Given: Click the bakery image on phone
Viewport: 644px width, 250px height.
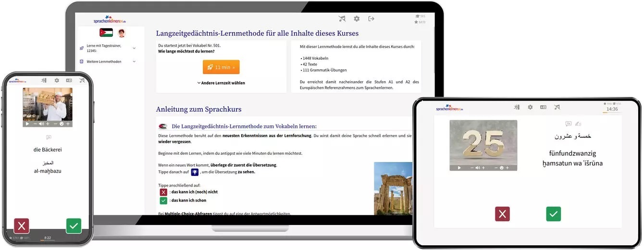Looking at the screenshot, I should point(48,104).
